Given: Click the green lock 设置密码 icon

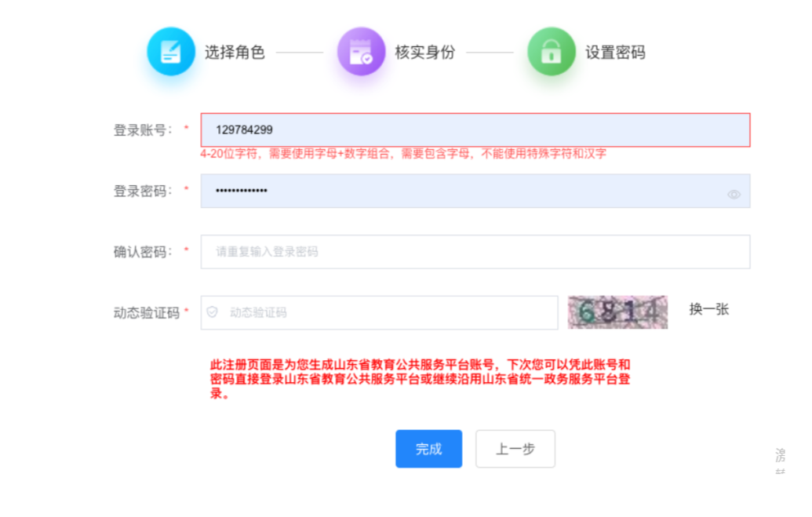Looking at the screenshot, I should click(551, 52).
